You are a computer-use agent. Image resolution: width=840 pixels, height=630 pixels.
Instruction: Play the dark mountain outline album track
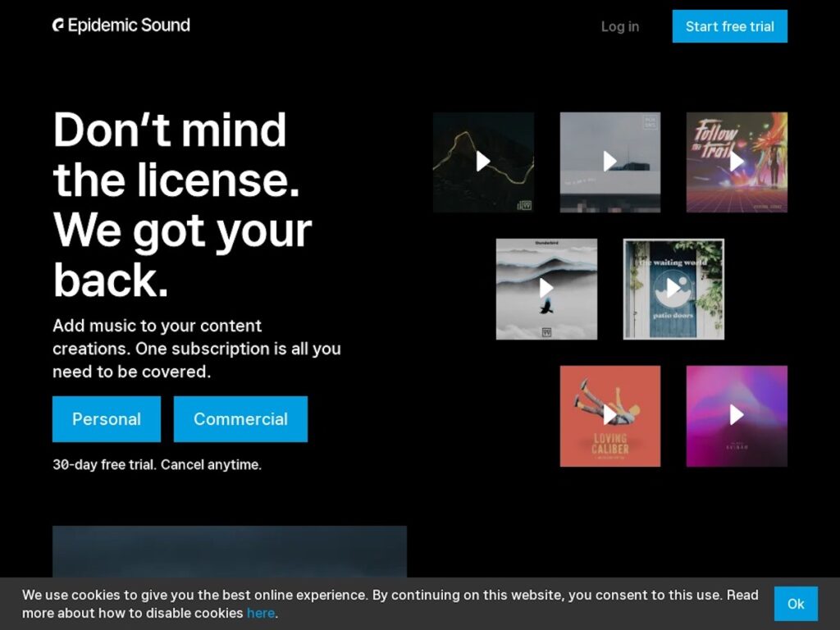(483, 162)
